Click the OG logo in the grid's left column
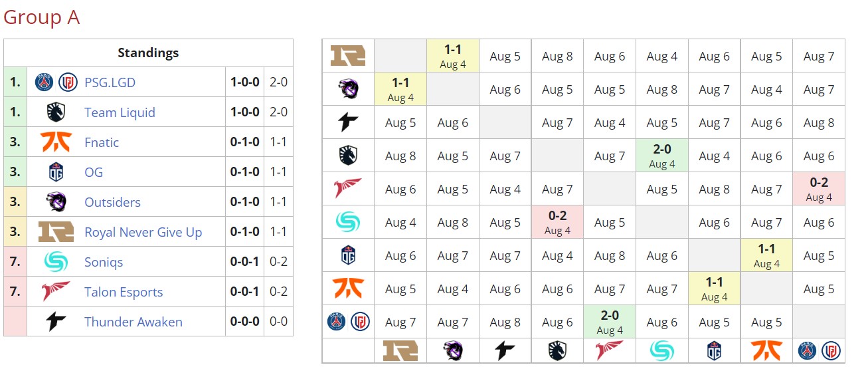This screenshot has width=868, height=373. click(x=348, y=255)
